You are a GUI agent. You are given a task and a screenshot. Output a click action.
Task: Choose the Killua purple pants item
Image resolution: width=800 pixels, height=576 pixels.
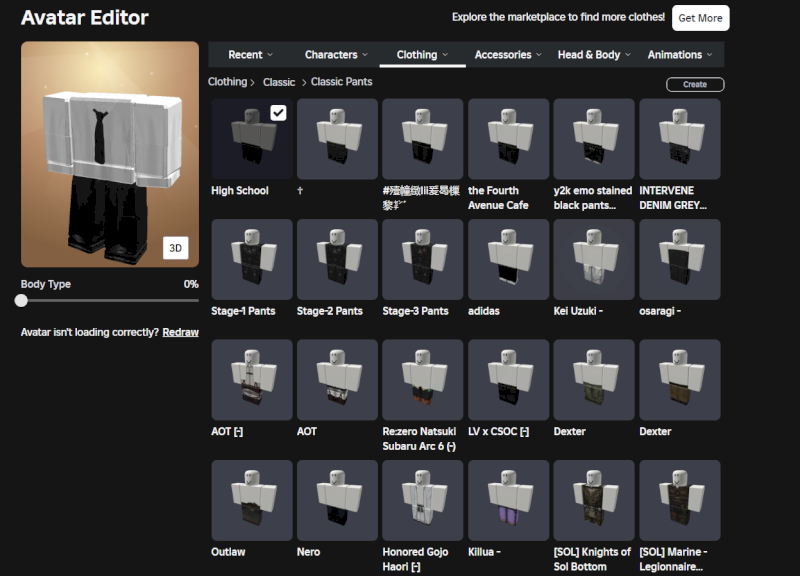508,500
